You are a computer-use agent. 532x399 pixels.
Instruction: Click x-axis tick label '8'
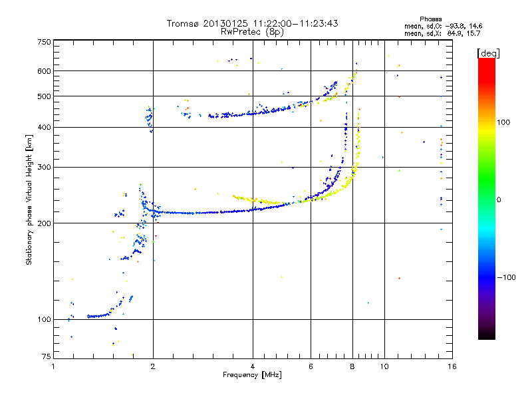[x=352, y=366]
